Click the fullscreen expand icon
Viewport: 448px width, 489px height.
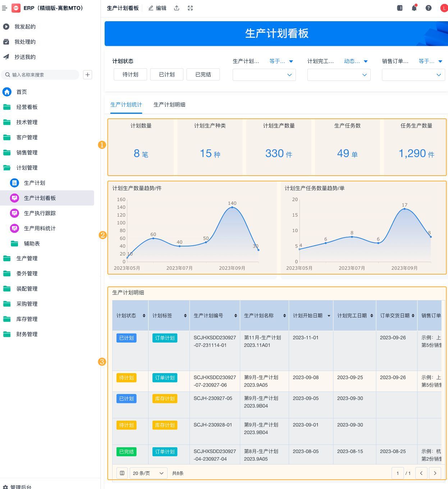pos(190,8)
